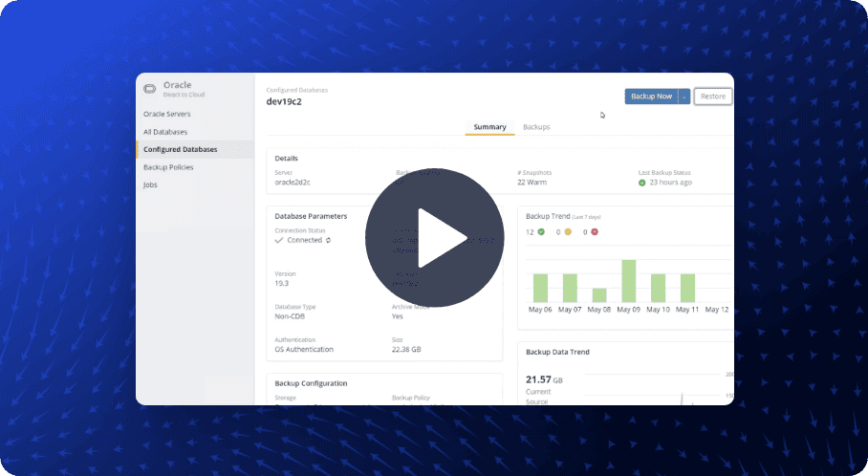The image size is (868, 476).
Task: Click the May 09 bar in Backup Trend
Action: 628,281
